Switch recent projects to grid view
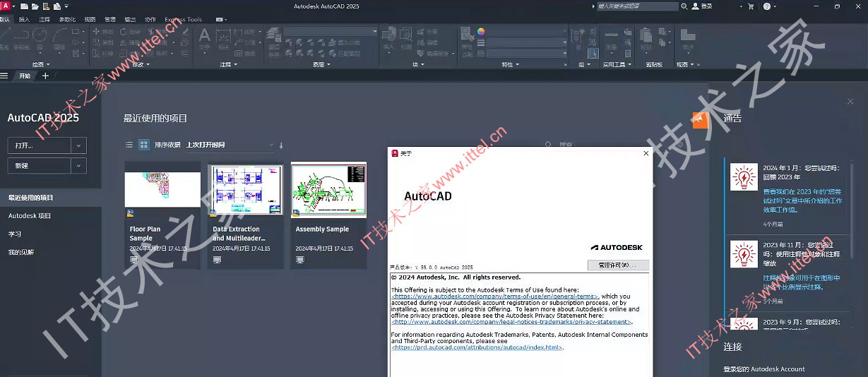The image size is (868, 377). click(x=143, y=145)
